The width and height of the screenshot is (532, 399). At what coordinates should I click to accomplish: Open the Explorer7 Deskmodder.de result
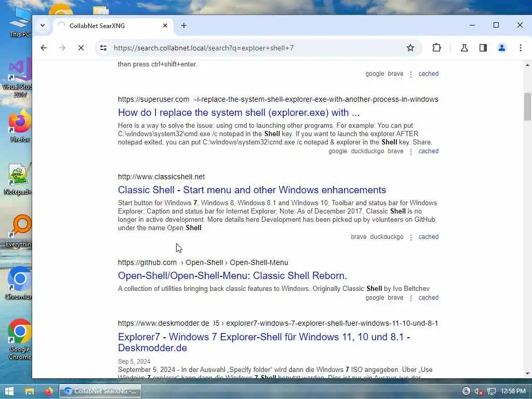(263, 342)
